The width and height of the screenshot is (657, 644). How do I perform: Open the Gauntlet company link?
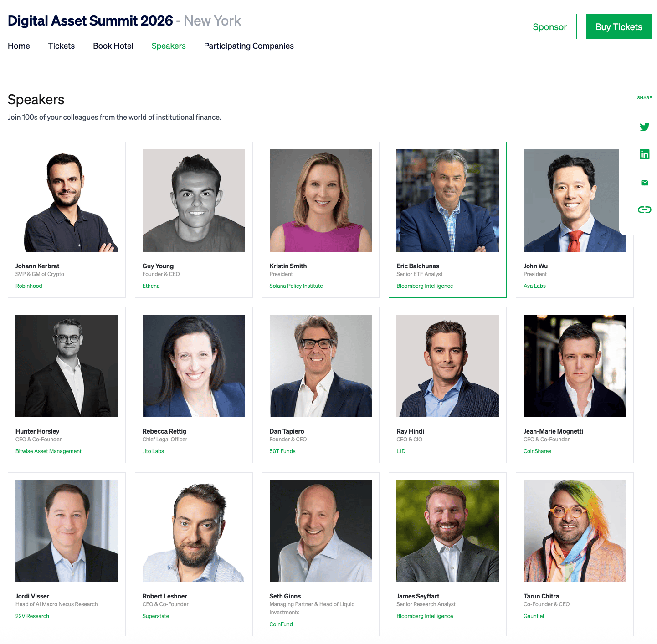(534, 616)
